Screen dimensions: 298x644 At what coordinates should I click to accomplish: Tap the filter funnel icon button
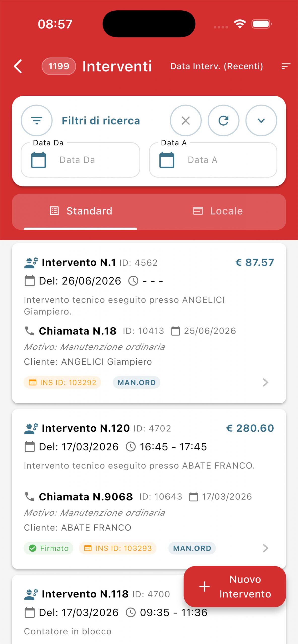37,120
